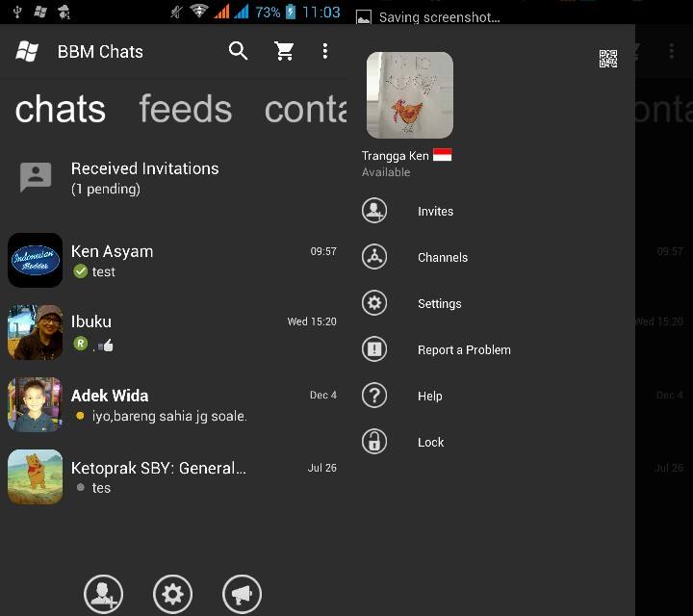Screen dimensions: 693x616
Task: Select Invites in the side menu
Action: click(435, 211)
